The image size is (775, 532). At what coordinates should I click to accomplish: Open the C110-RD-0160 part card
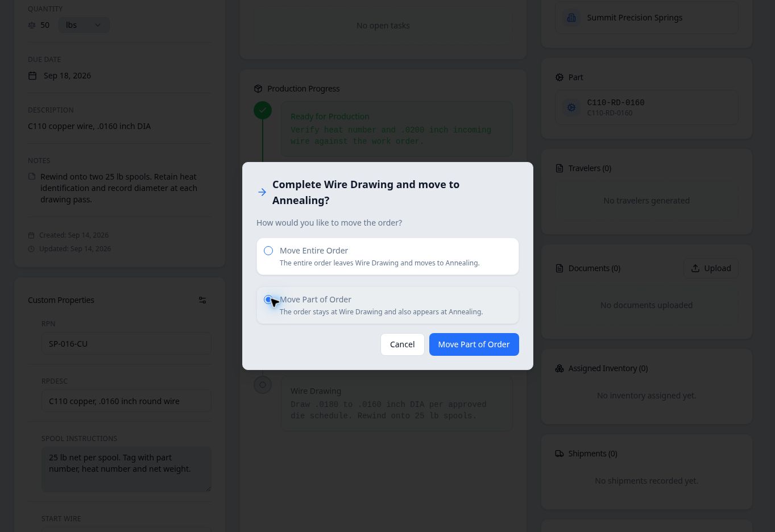point(646,107)
